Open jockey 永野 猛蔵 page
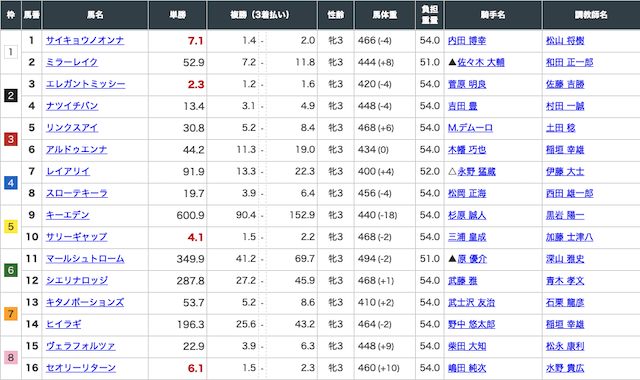The image size is (640, 380). (x=476, y=171)
